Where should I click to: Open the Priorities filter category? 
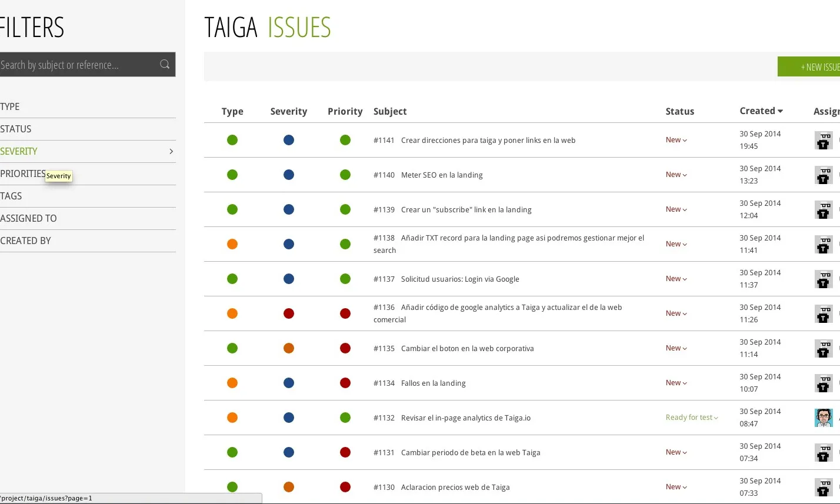coord(88,173)
